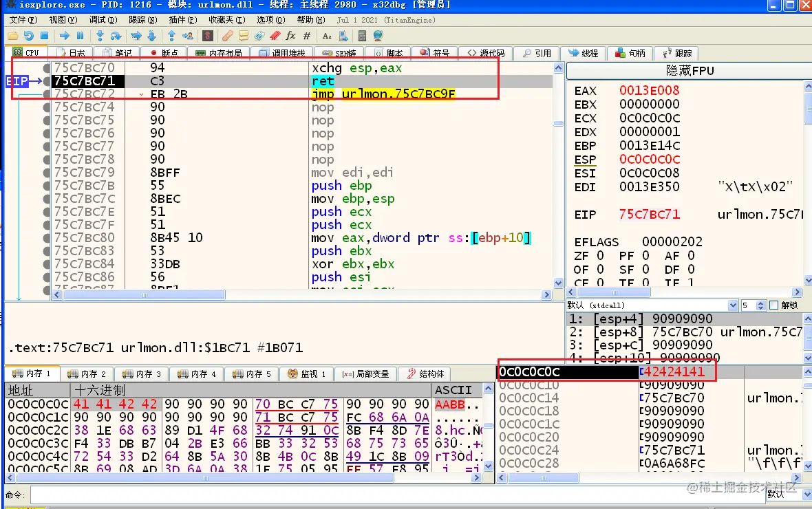812x509 pixels.
Task: Click the disassembly horizontal scrollbar
Action: click(301, 294)
